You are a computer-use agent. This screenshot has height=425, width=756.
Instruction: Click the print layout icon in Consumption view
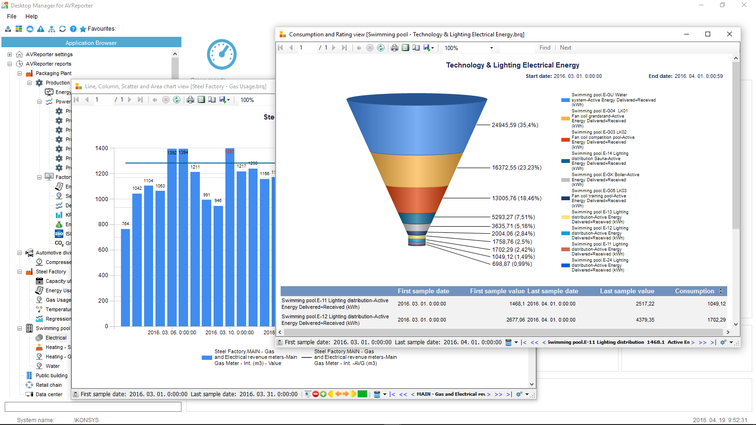tap(405, 48)
